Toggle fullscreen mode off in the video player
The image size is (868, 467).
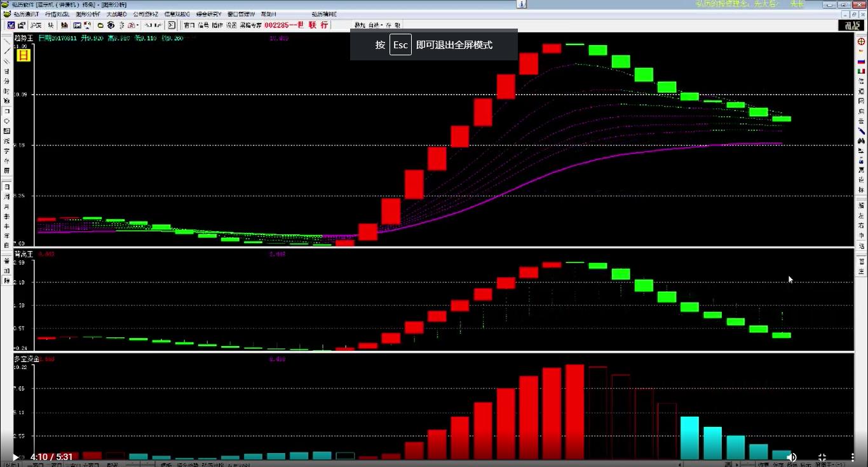[x=822, y=457]
